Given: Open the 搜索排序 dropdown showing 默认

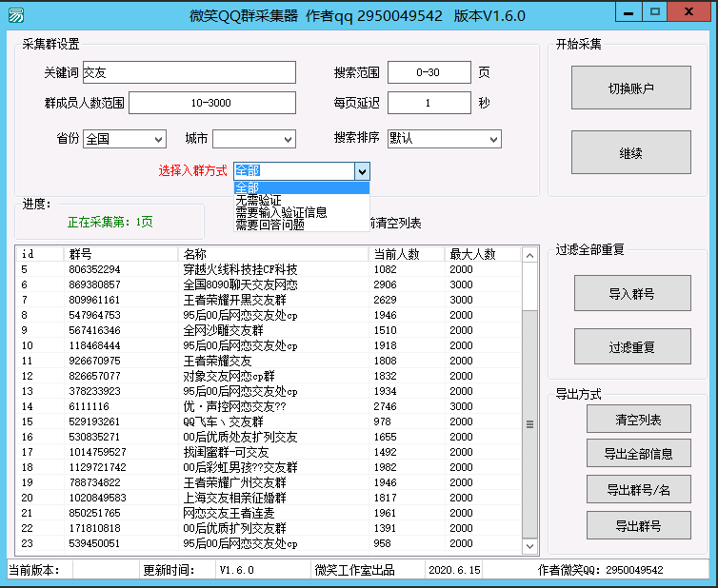Looking at the screenshot, I should (x=444, y=139).
